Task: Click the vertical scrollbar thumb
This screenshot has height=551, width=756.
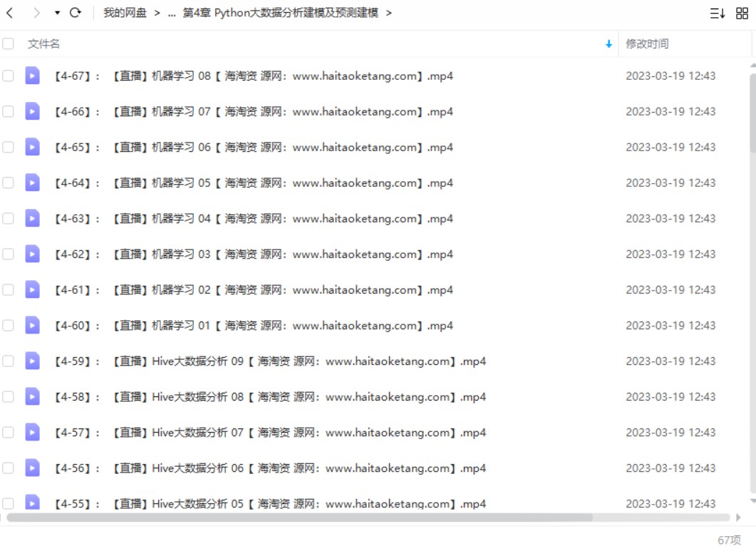Action: [752, 113]
